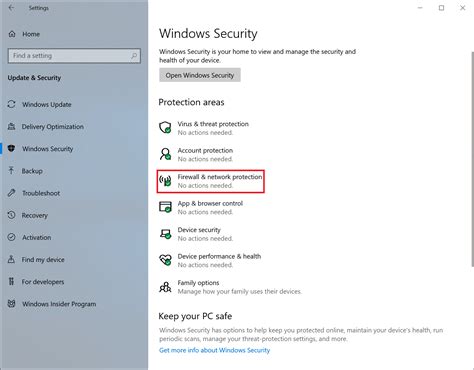474x370 pixels.
Task: Click the Protection areas heading
Action: click(191, 102)
